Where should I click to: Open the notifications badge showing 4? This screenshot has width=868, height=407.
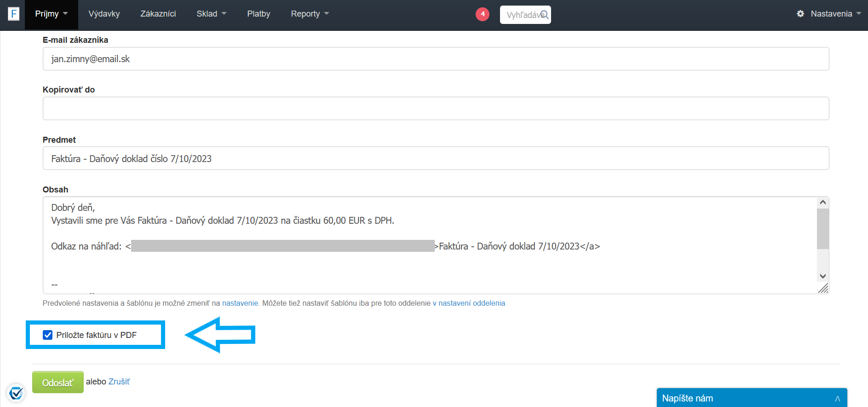[x=483, y=14]
